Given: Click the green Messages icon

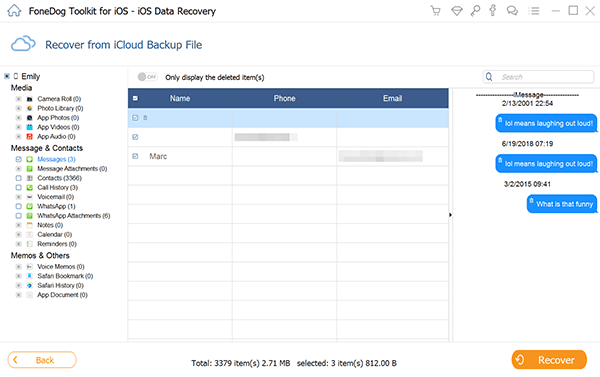Looking at the screenshot, I should tap(29, 159).
